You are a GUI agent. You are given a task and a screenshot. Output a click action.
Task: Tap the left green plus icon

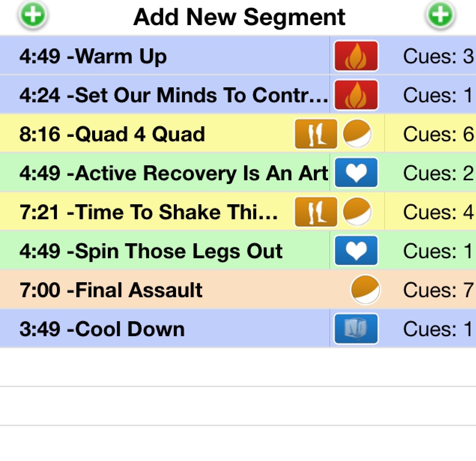click(33, 16)
